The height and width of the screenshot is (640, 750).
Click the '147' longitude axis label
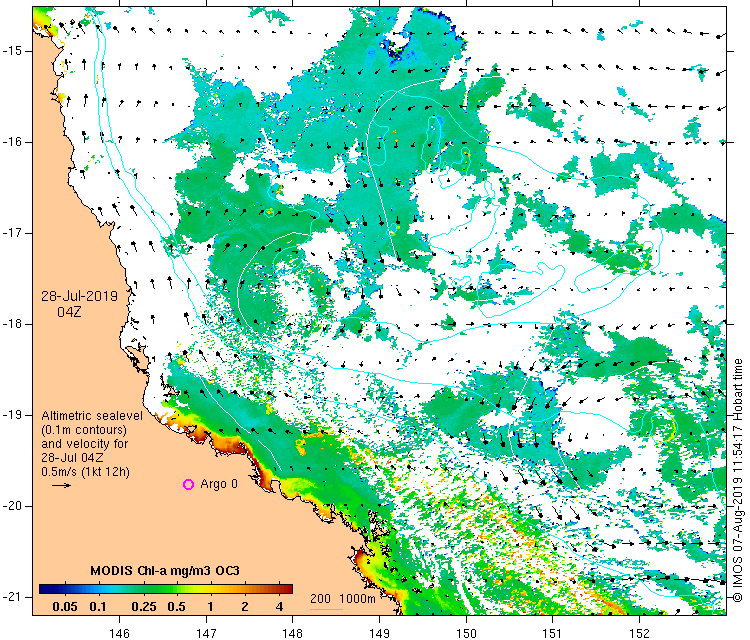pos(206,634)
